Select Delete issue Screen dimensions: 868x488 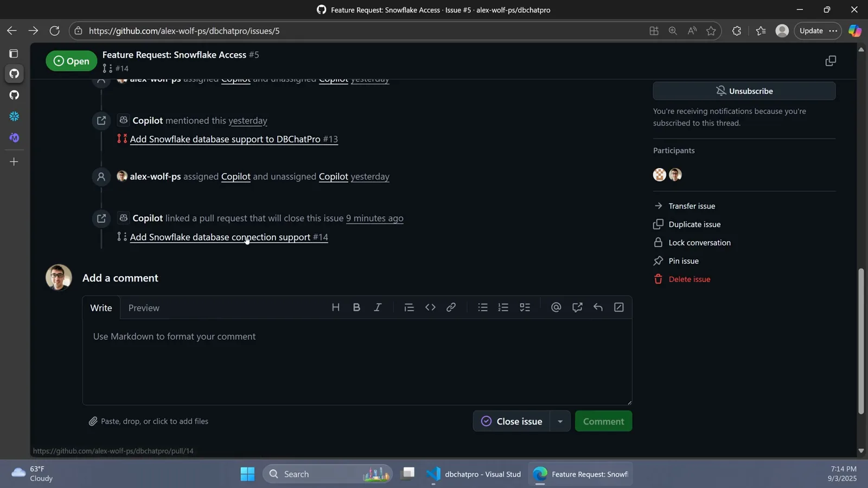(689, 279)
